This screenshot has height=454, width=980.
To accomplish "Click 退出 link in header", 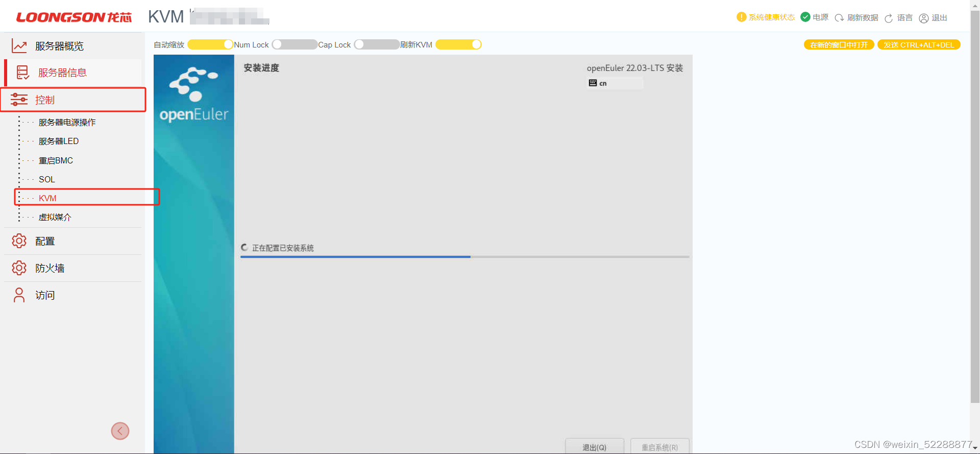I will pos(940,18).
